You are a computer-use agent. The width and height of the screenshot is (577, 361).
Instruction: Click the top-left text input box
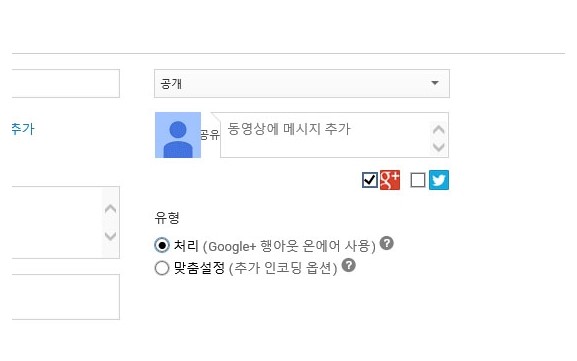[66, 84]
